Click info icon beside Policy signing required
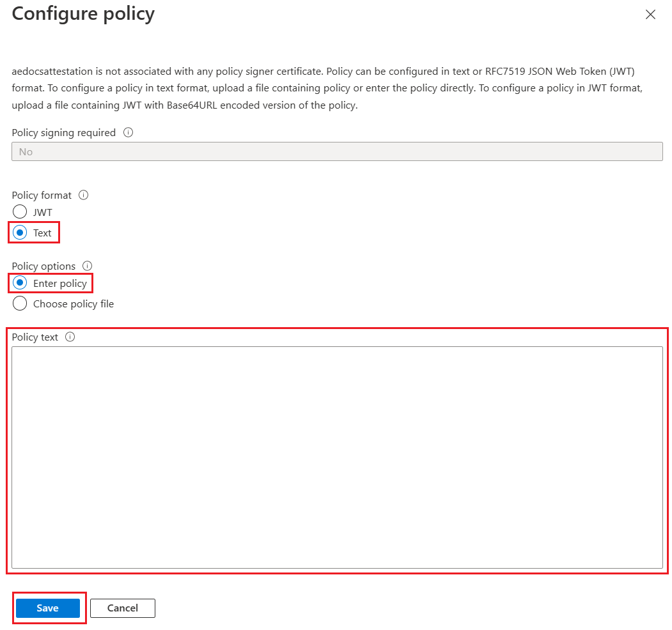 (x=128, y=133)
